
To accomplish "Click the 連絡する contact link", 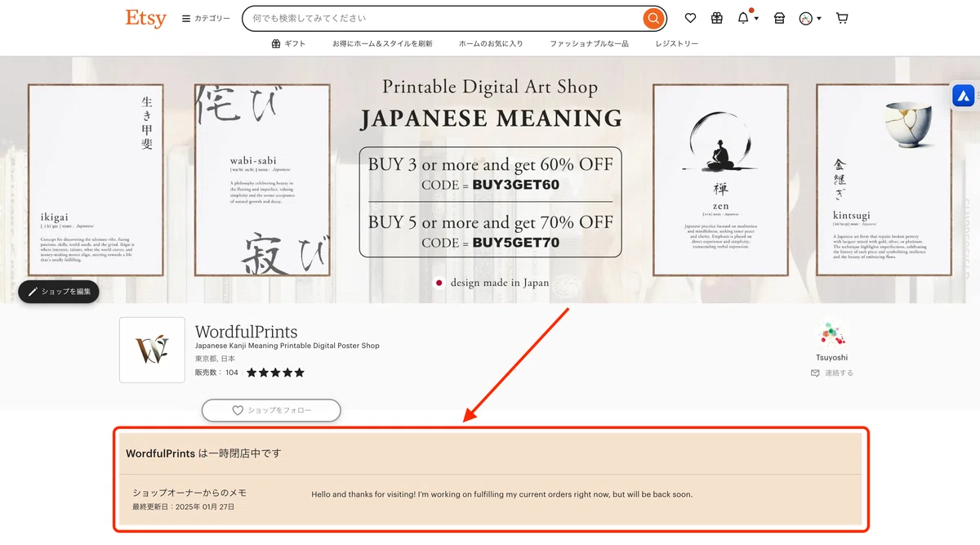I will [831, 373].
